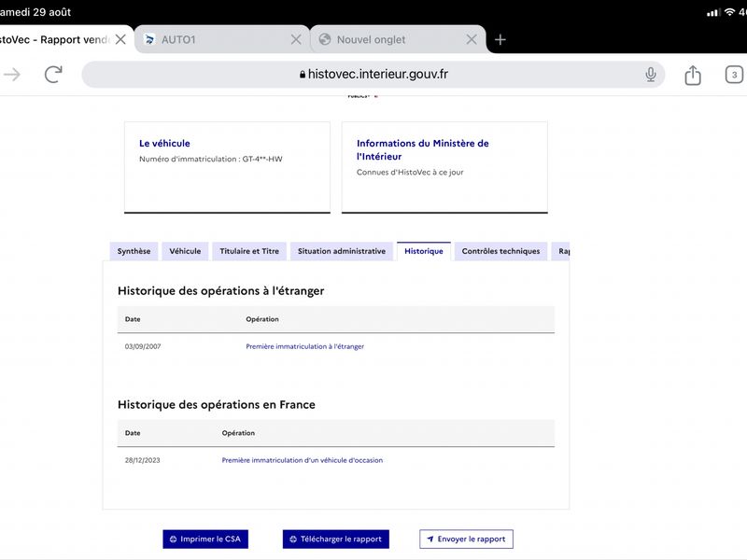The width and height of the screenshot is (747, 560).
Task: Click the cellular signal bars icon
Action: tap(713, 12)
